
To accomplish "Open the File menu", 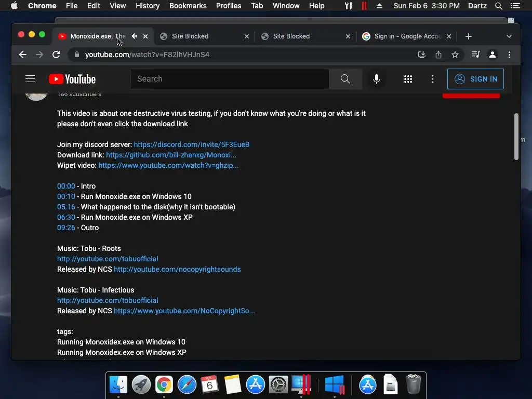I will [x=72, y=6].
